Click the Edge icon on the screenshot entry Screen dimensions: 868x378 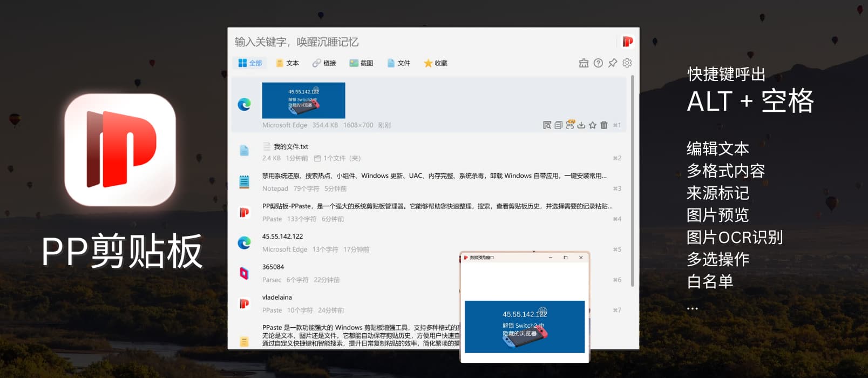click(244, 104)
